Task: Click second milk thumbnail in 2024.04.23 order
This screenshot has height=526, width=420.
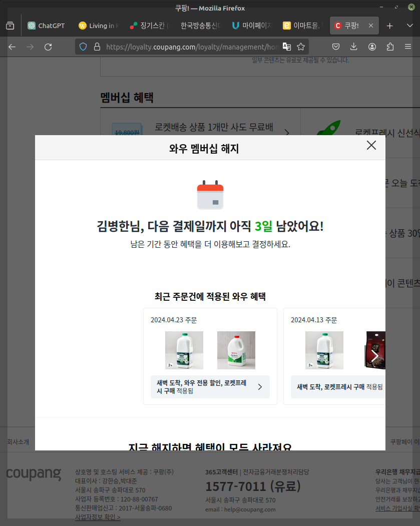Action: click(236, 350)
